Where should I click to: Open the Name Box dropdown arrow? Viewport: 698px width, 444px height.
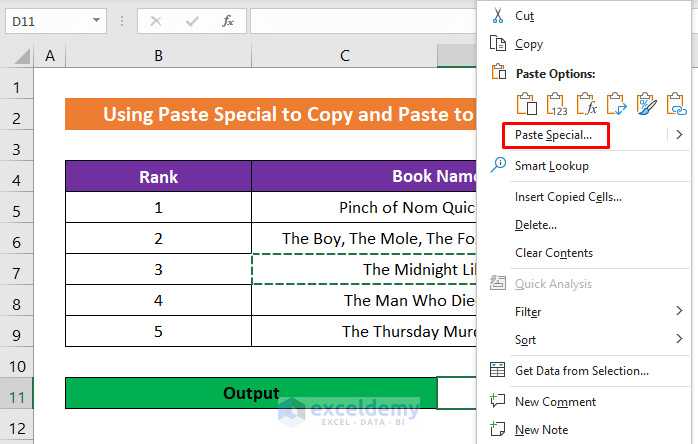click(x=96, y=20)
